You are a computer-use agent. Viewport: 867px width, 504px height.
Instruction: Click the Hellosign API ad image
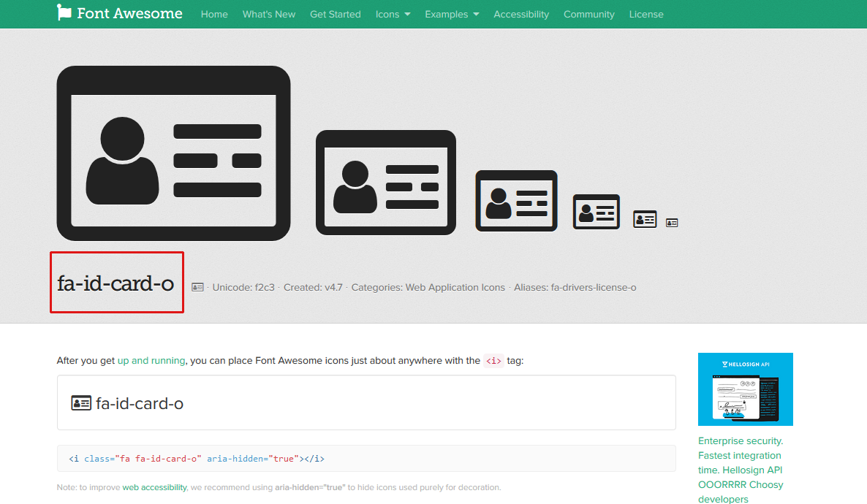pos(745,389)
